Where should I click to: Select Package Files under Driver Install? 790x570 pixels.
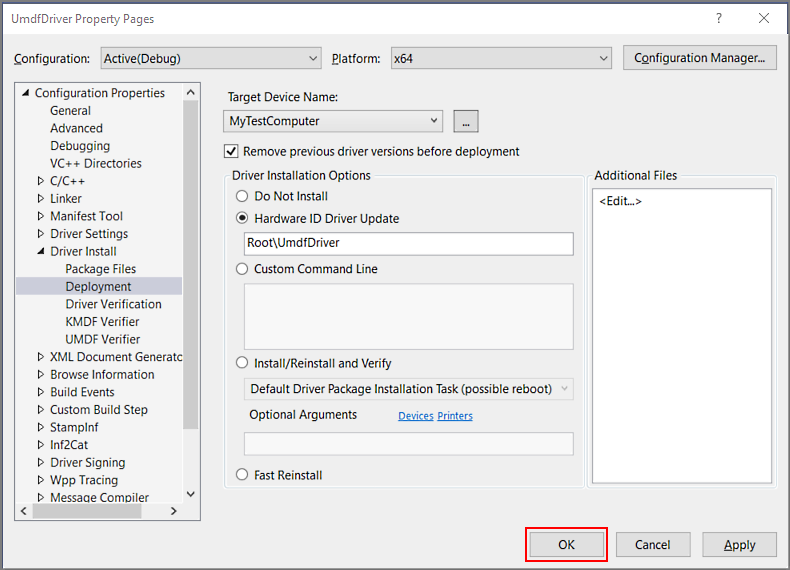point(101,269)
